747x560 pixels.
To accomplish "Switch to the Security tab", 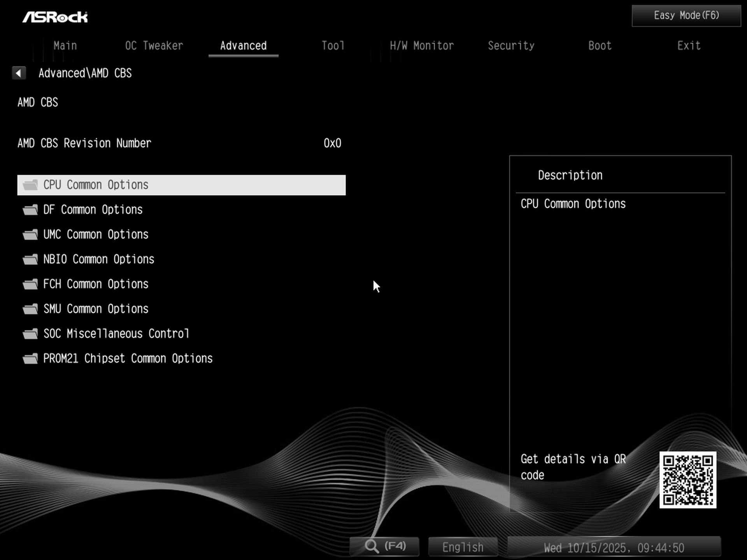I will (511, 45).
